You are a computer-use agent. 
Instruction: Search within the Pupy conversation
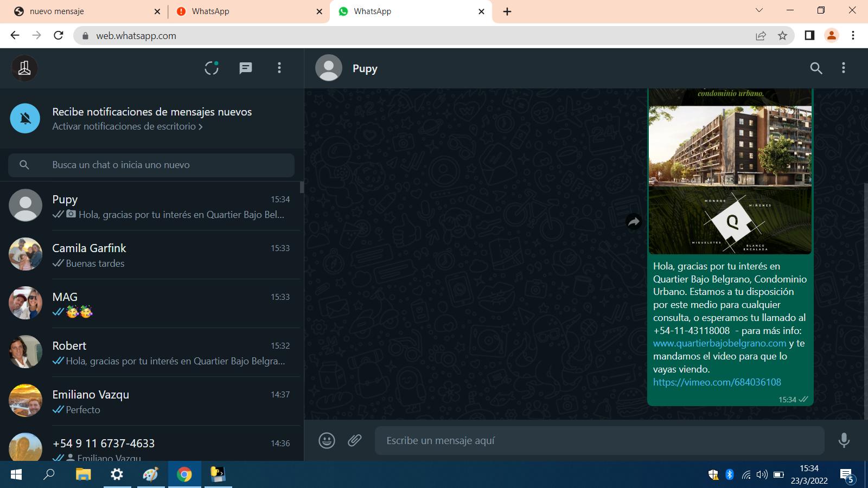click(x=816, y=68)
